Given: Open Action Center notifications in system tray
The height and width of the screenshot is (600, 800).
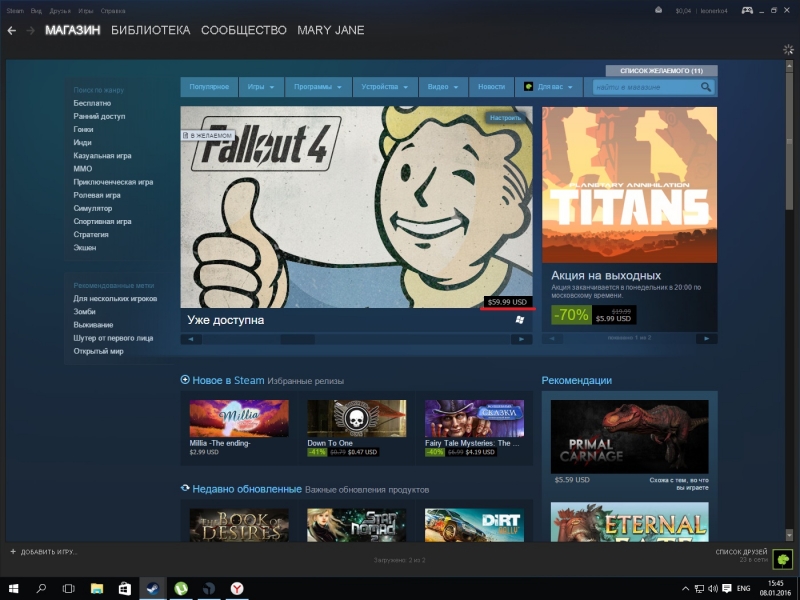Looking at the screenshot, I should pyautogui.click(x=727, y=589).
